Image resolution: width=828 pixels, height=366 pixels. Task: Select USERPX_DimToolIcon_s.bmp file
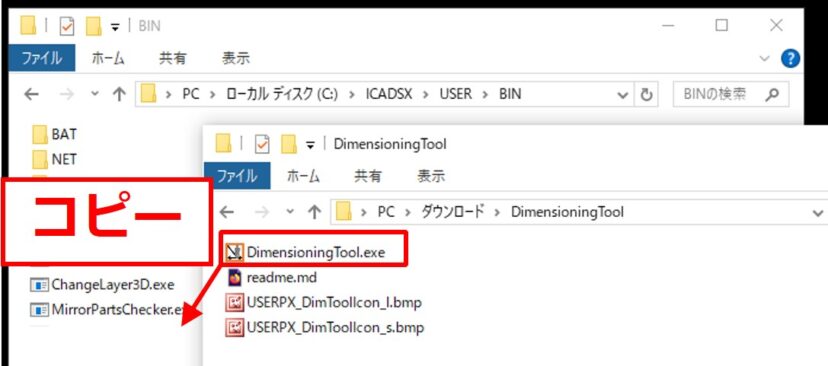click(324, 327)
